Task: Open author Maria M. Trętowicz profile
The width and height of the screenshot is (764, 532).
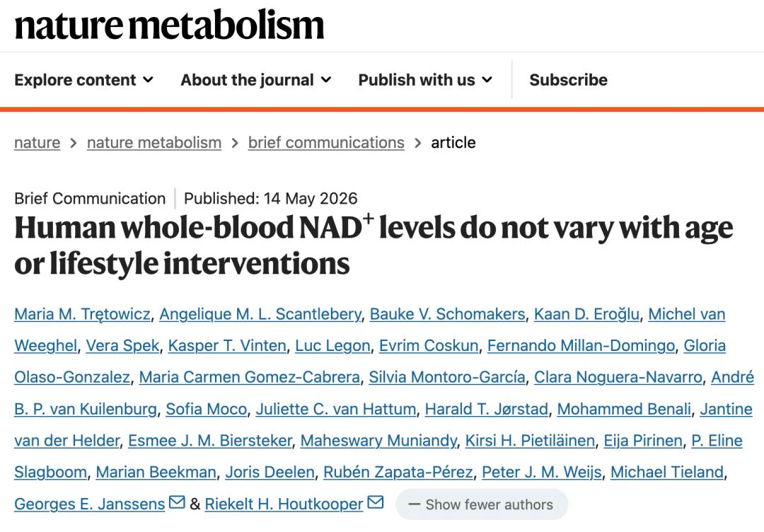Action: 82,314
